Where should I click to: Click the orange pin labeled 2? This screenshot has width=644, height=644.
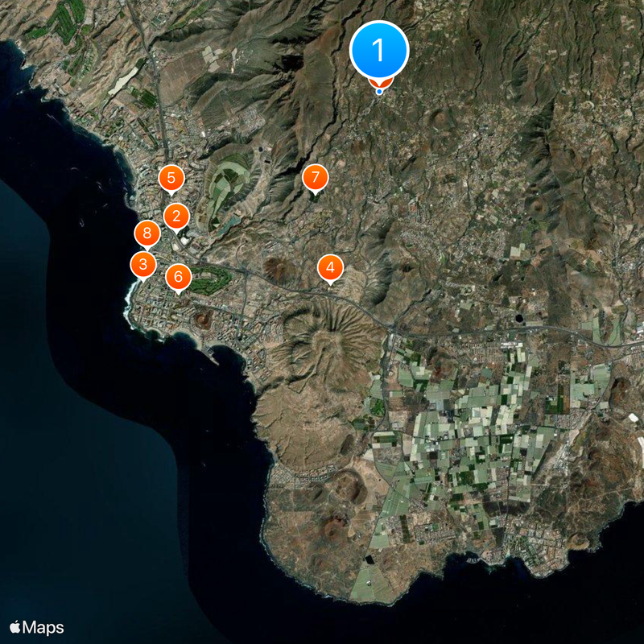(x=176, y=215)
